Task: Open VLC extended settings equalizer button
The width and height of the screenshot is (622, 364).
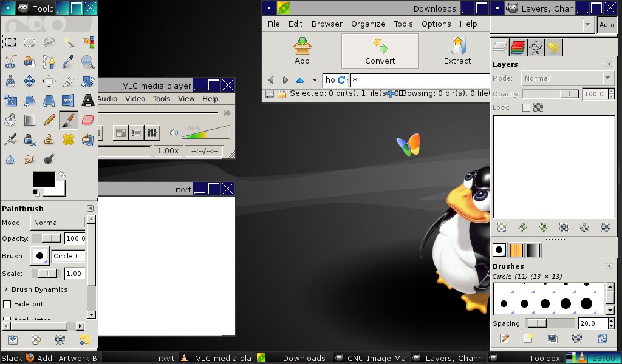Action: [x=152, y=133]
